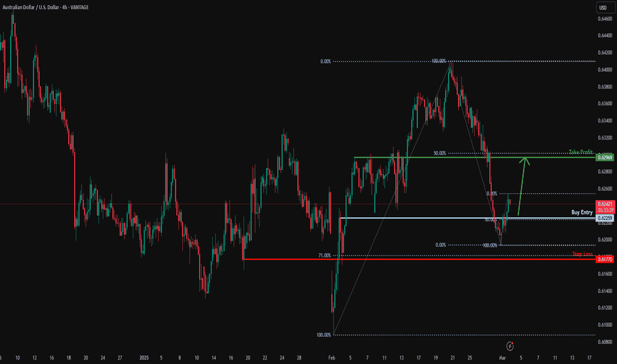Click the 0.64400 price axis label
Screen dimensions: 617x364
[x=605, y=36]
